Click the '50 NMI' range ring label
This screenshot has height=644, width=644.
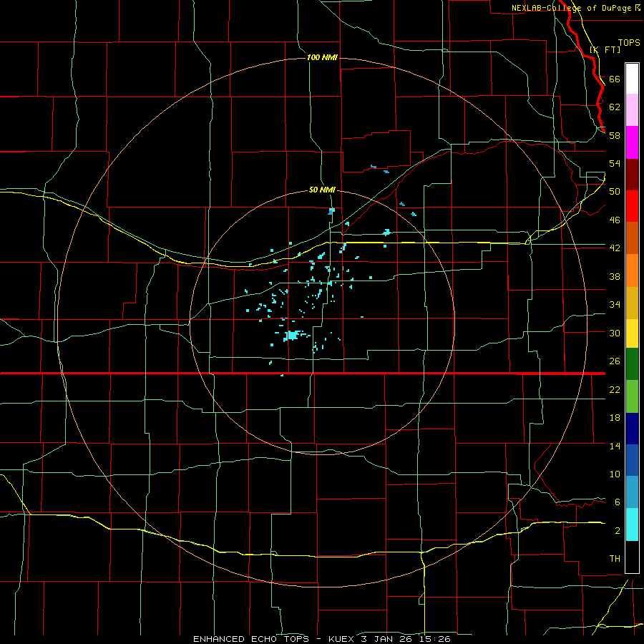(322, 190)
